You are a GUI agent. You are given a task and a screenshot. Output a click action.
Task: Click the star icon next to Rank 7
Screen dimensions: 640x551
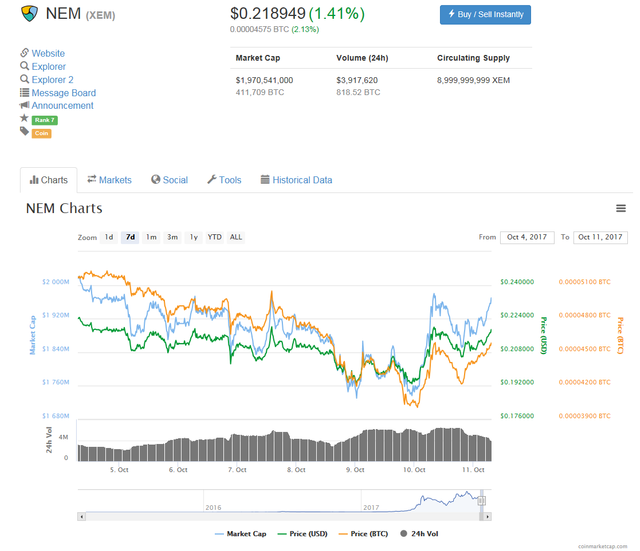24,118
